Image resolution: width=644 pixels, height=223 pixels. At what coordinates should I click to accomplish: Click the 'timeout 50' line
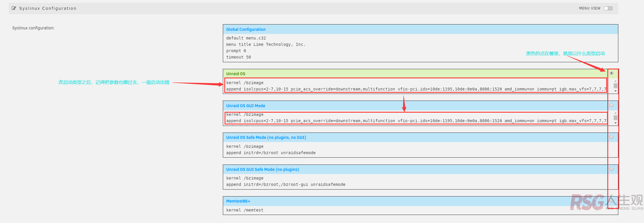tap(238, 57)
